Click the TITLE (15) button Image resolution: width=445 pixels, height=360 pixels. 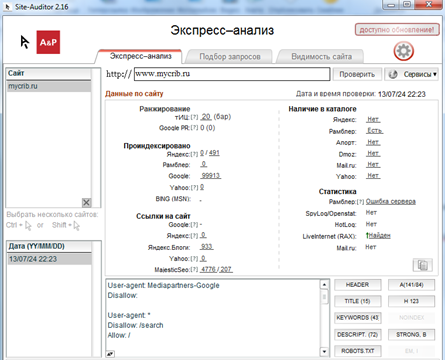(x=357, y=301)
